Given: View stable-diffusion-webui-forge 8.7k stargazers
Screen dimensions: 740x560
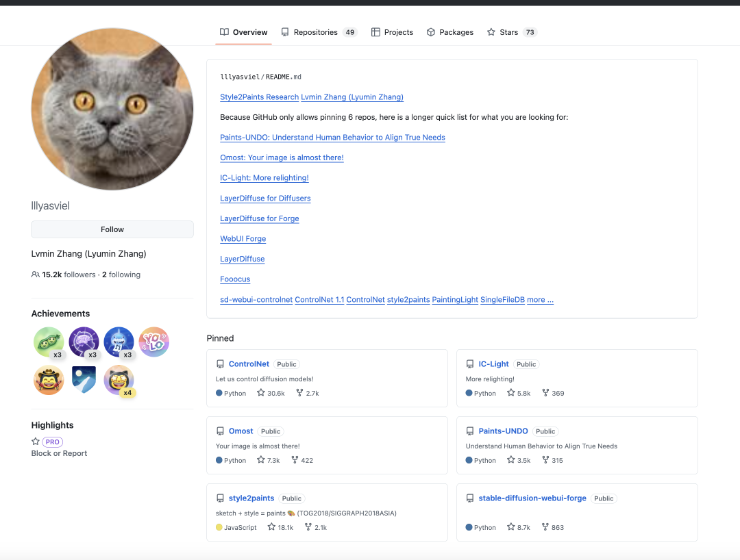Looking at the screenshot, I should (x=519, y=527).
